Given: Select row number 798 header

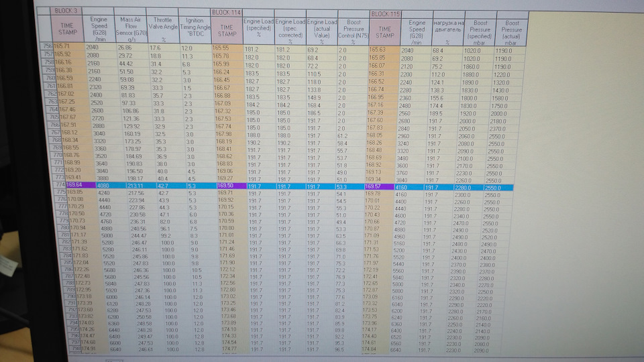Looking at the screenshot, I should click(x=74, y=349).
